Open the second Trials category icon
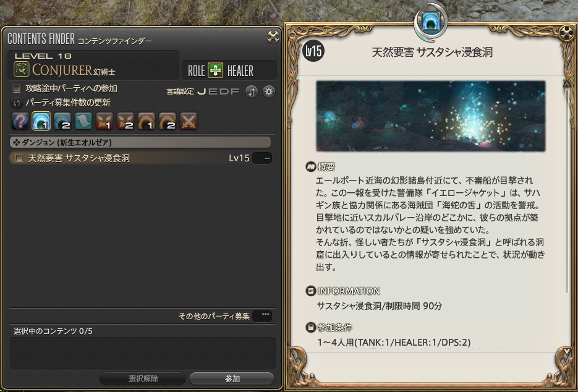Screen dimensions: 578x392 pos(125,121)
